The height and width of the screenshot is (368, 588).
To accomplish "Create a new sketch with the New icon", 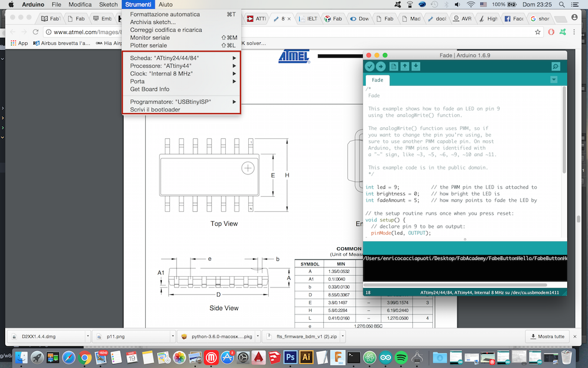I will [393, 67].
